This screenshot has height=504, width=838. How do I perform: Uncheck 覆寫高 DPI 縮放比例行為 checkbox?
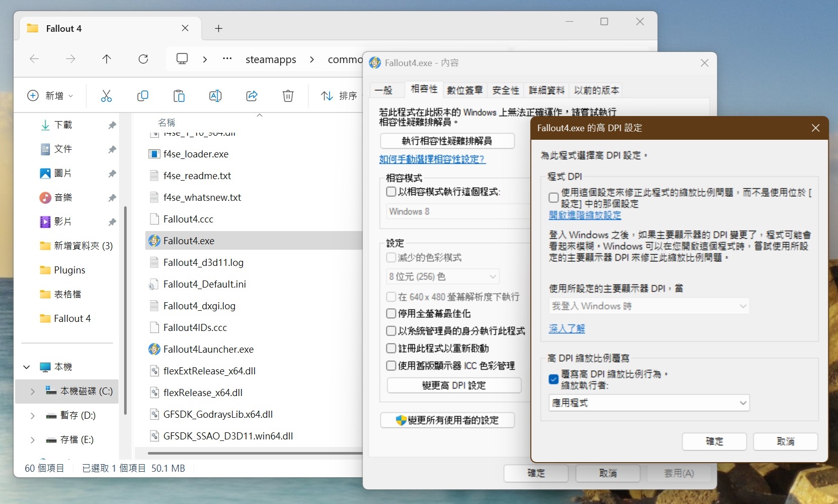(553, 379)
